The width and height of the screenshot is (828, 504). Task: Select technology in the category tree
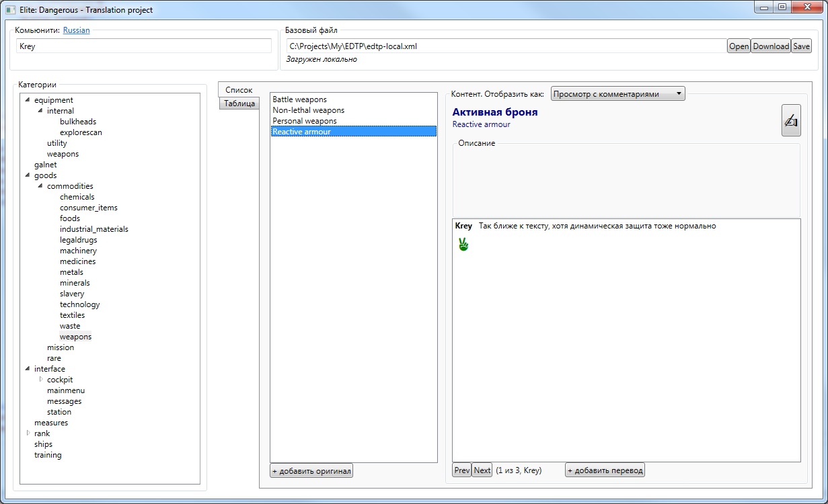pos(80,304)
